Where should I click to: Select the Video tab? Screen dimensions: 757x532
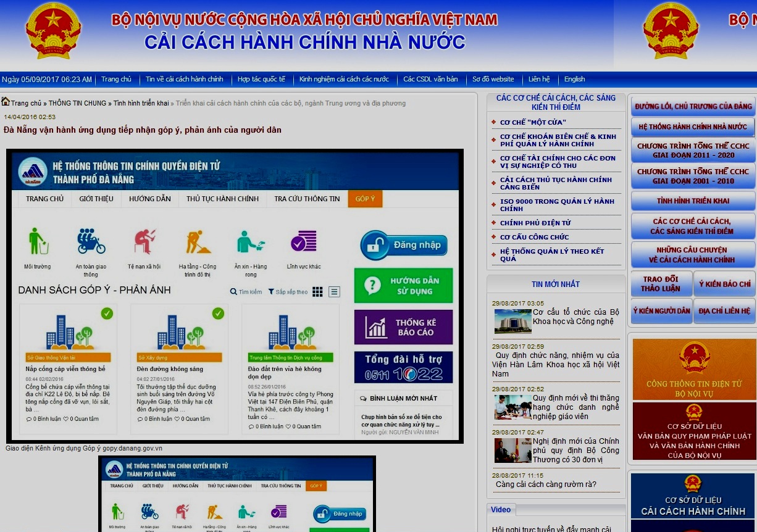coord(501,510)
